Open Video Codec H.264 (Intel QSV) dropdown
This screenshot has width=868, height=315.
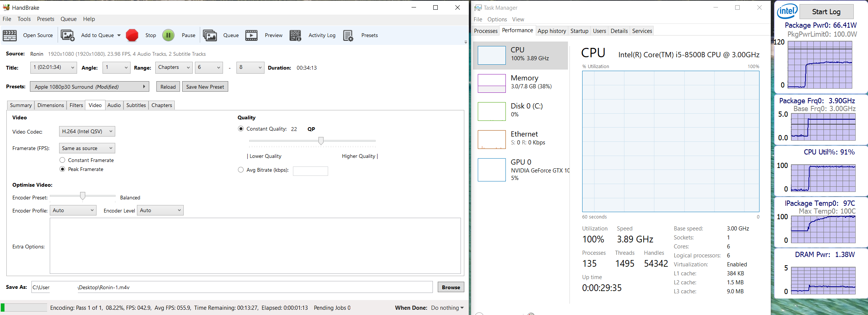tap(87, 131)
